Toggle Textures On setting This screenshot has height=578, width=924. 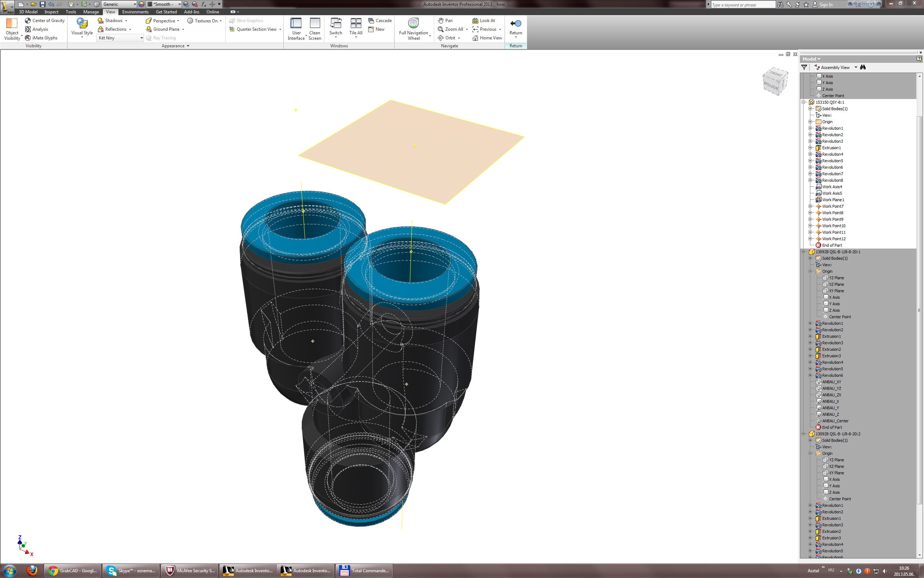tap(204, 21)
